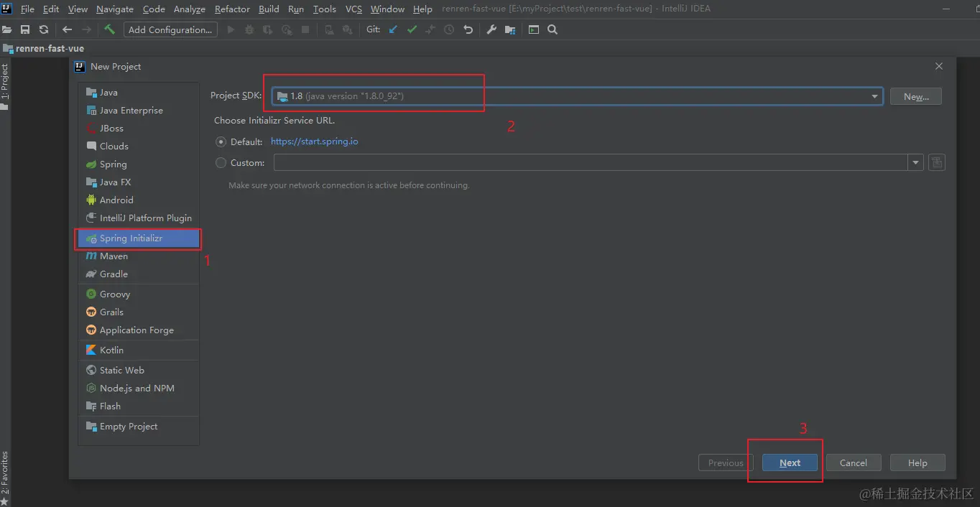This screenshot has width=980, height=507.
Task: Select Java FX project type
Action: [x=139, y=182]
